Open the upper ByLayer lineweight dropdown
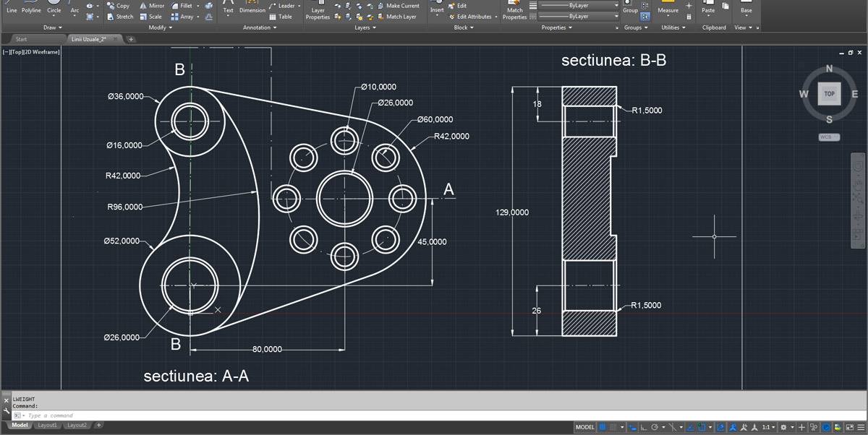The image size is (868, 435). pyautogui.click(x=580, y=5)
